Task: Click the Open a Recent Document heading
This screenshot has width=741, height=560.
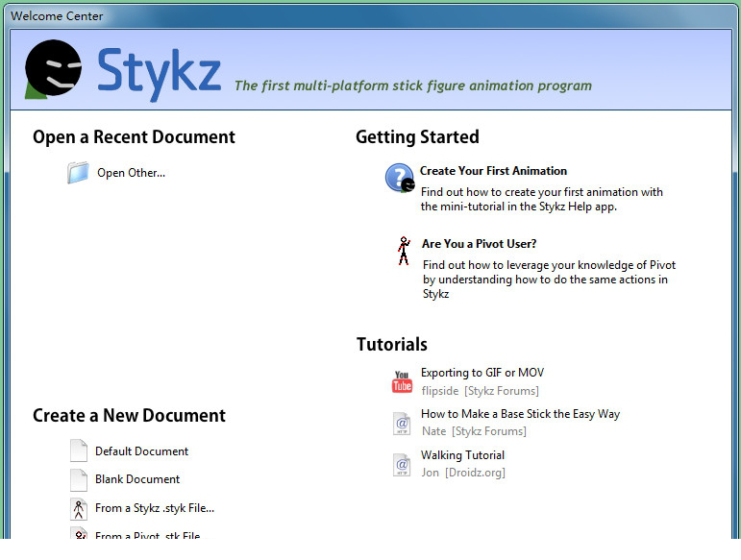Action: coord(134,137)
